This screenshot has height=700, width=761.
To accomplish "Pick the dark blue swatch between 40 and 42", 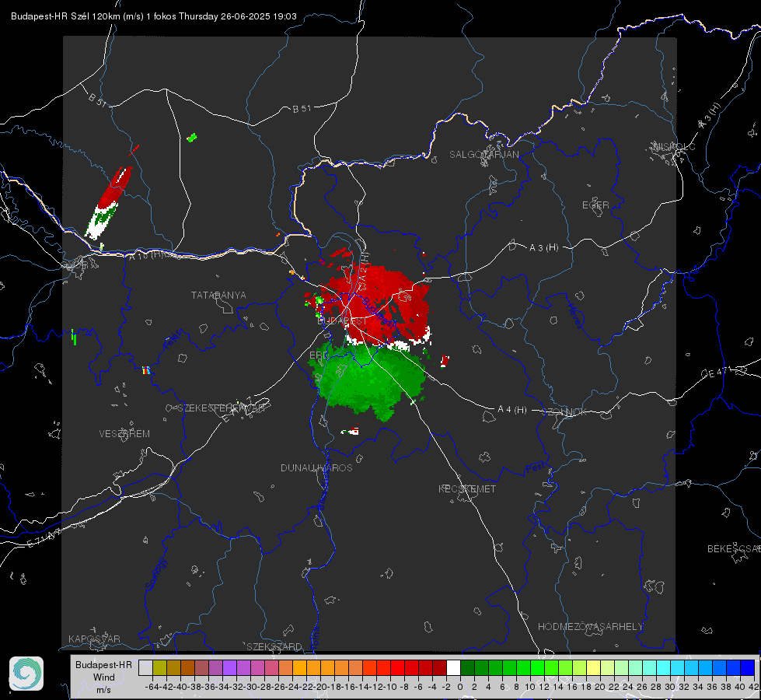I will [748, 667].
